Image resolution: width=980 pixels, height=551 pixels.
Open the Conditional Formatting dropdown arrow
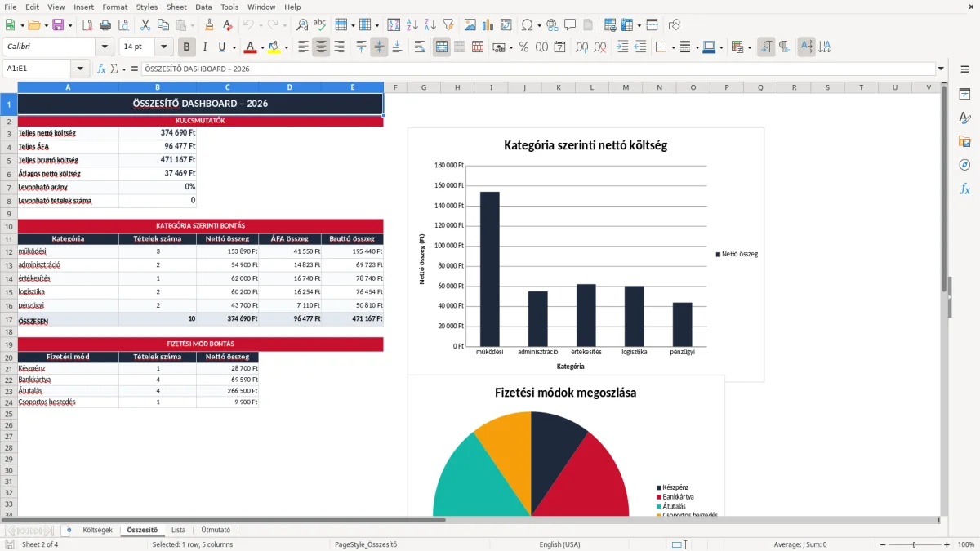[x=749, y=47]
